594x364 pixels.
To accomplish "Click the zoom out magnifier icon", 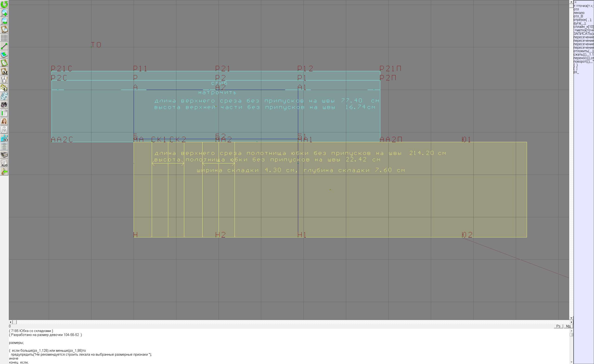I will pos(4,21).
